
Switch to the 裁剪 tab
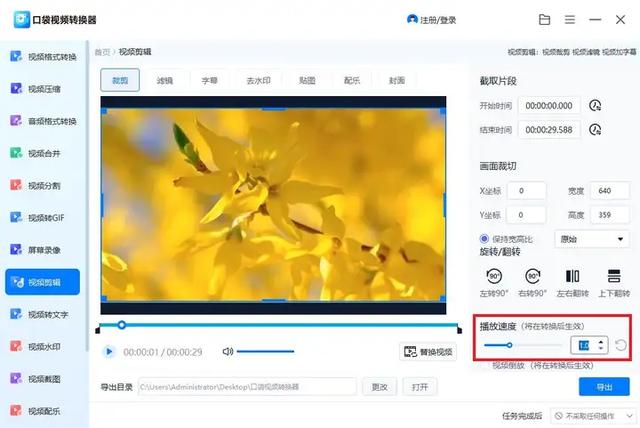[120, 80]
